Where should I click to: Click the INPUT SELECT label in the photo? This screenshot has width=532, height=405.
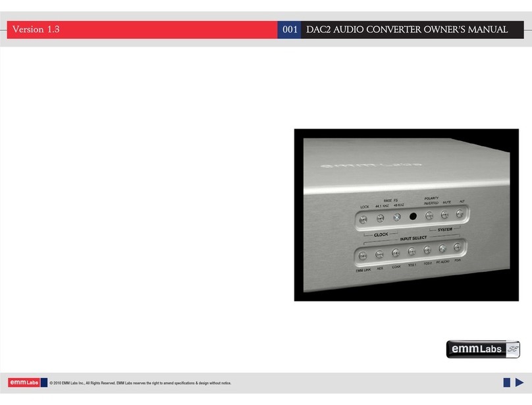413,238
